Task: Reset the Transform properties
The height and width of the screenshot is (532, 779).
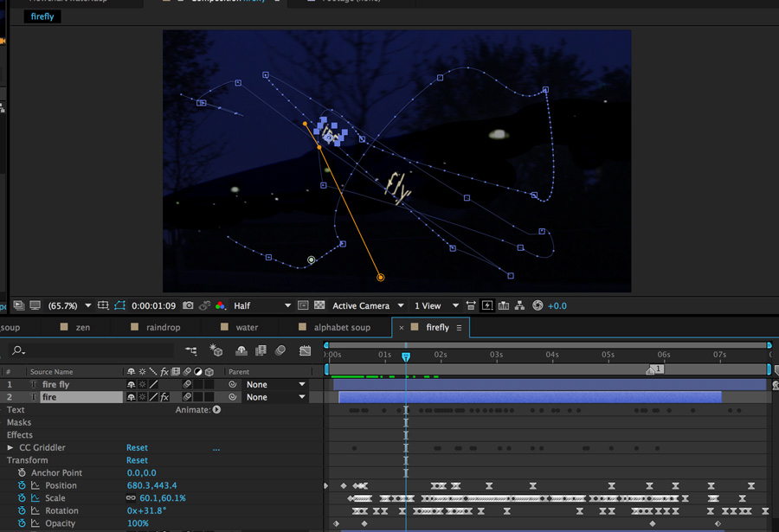Action: click(137, 459)
